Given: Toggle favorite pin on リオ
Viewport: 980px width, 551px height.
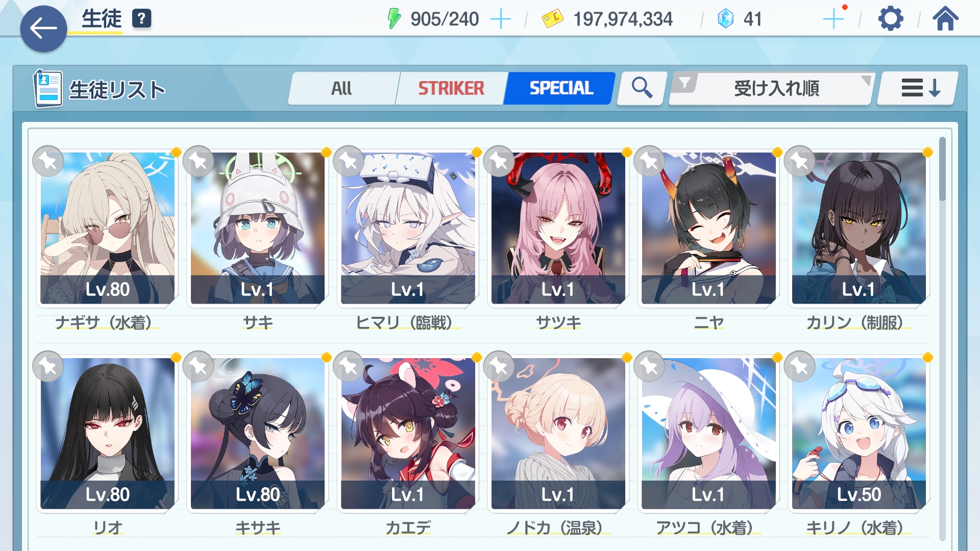Looking at the screenshot, I should coord(48,366).
